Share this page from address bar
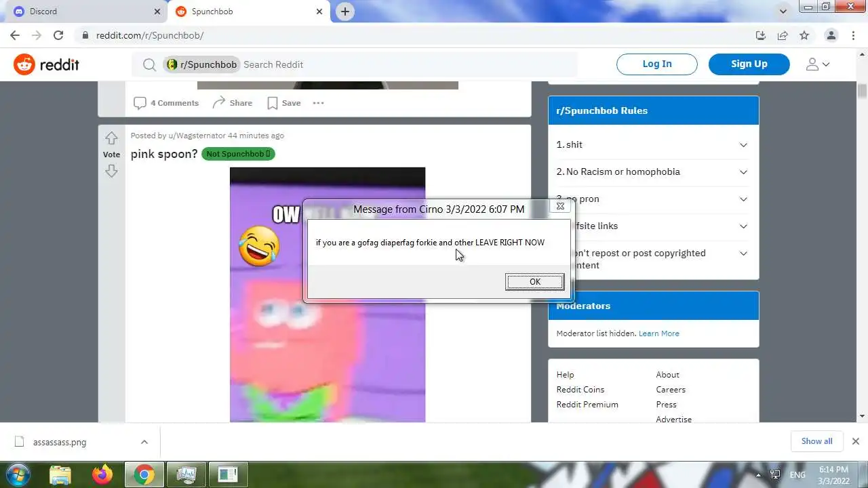The height and width of the screenshot is (488, 868). pos(783,35)
